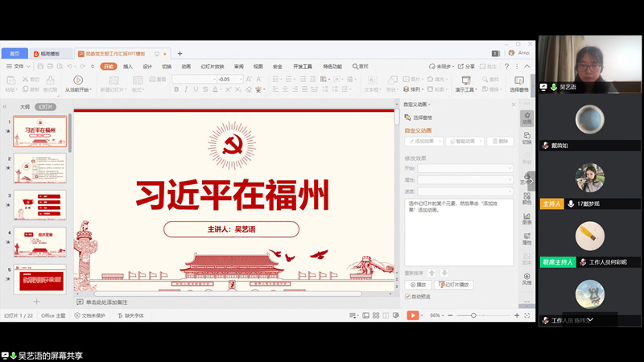Switch to the 大纲 outline view
Image resolution: width=644 pixels, height=362 pixels.
pyautogui.click(x=25, y=106)
